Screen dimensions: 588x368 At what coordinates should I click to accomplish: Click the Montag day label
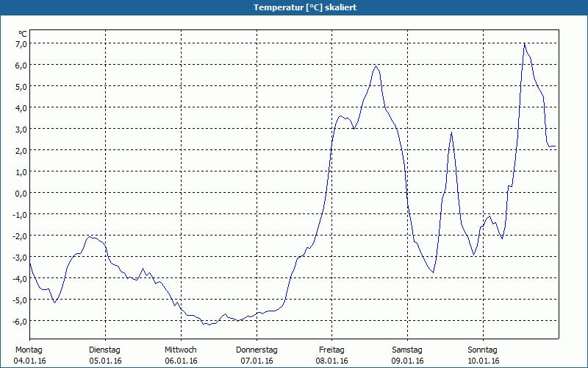[29, 350]
